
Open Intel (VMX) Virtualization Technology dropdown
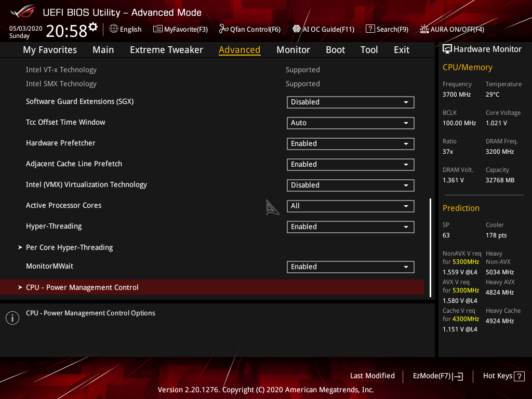[x=351, y=185]
